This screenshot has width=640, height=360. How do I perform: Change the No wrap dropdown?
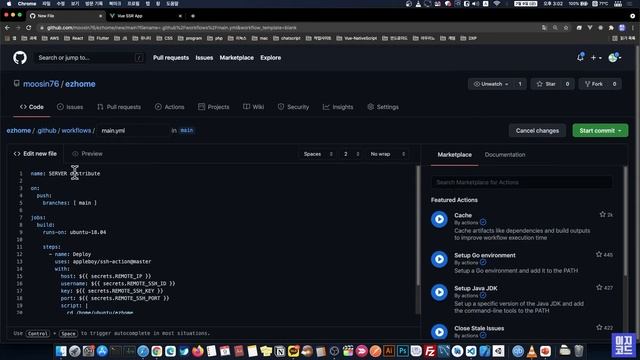tap(387, 154)
